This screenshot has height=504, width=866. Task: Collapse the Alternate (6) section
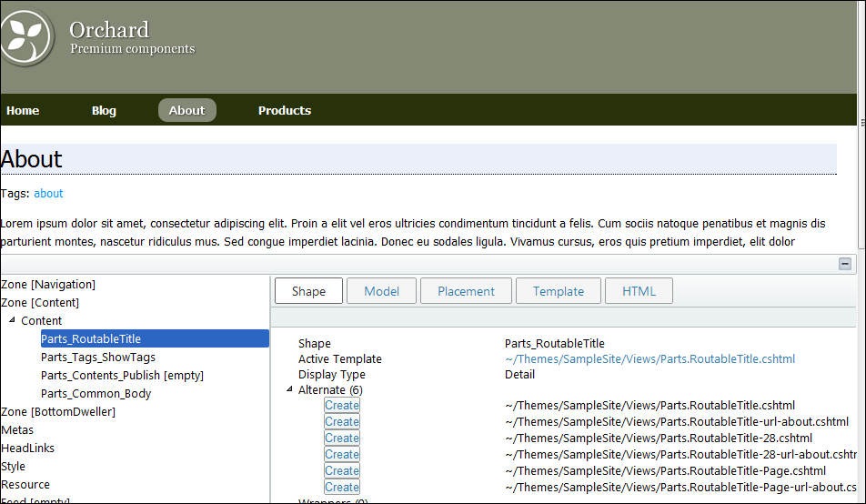pos(289,389)
